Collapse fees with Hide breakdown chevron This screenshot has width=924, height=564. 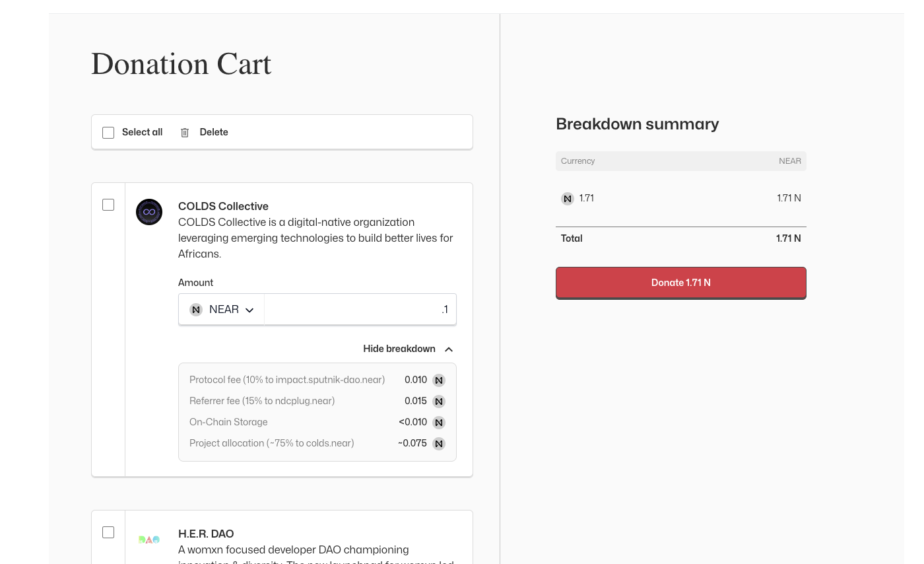tap(449, 349)
